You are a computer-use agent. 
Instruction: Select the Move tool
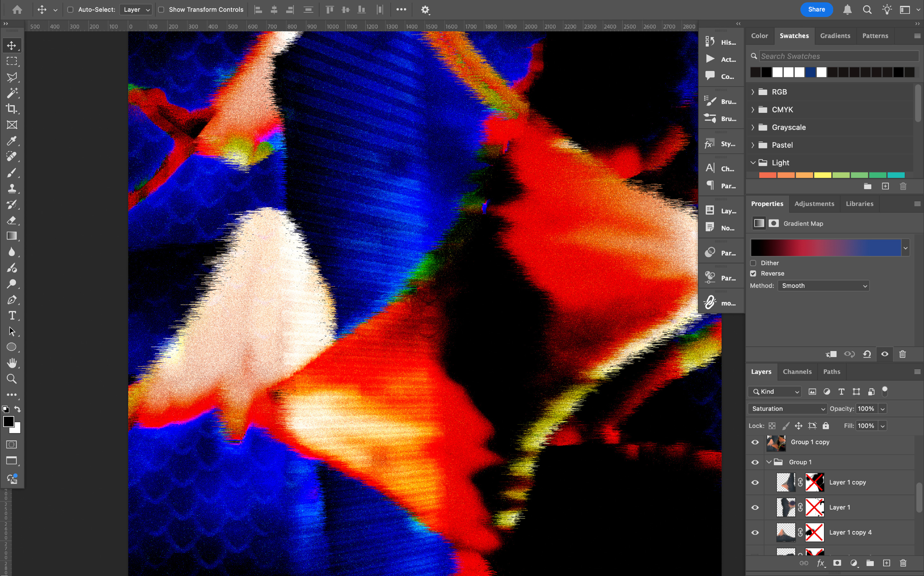click(x=12, y=45)
